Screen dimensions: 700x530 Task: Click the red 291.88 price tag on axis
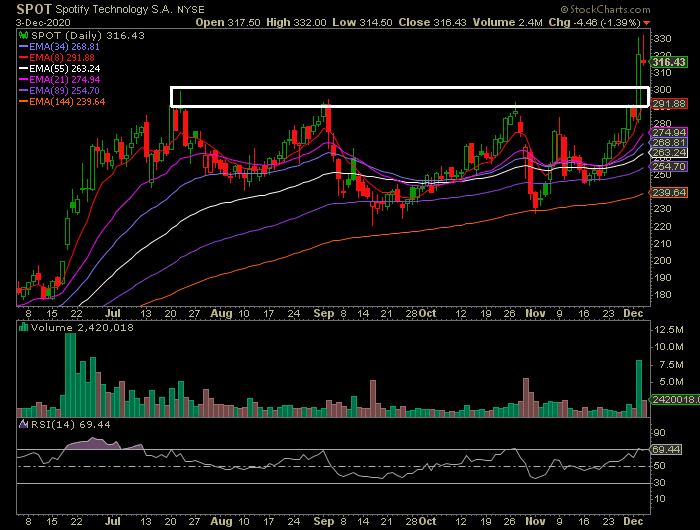coord(668,104)
